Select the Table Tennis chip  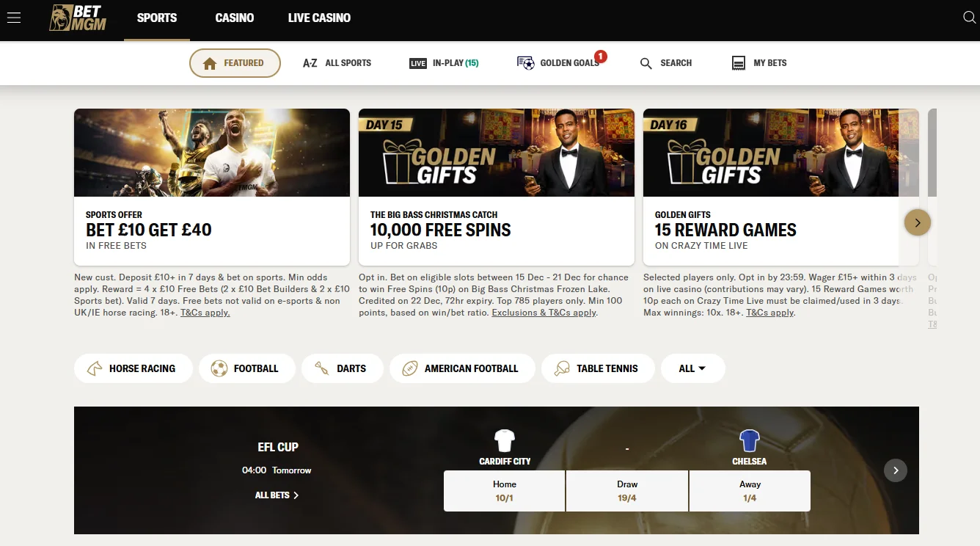pyautogui.click(x=597, y=368)
